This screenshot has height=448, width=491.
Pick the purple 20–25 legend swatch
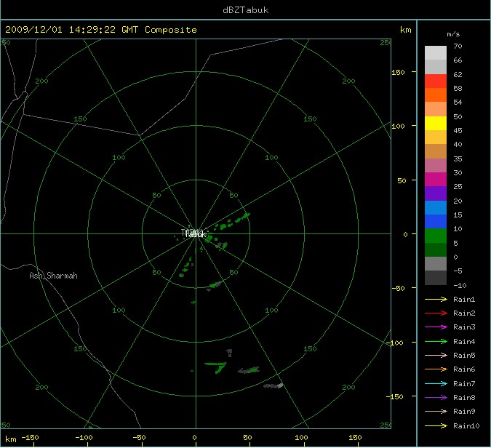point(436,193)
